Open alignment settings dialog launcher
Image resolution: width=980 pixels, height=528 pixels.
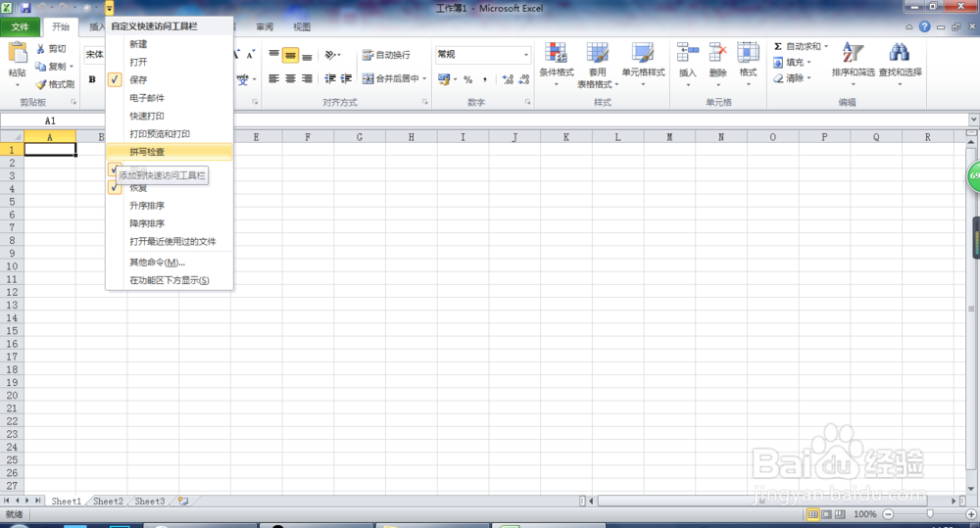[425, 102]
